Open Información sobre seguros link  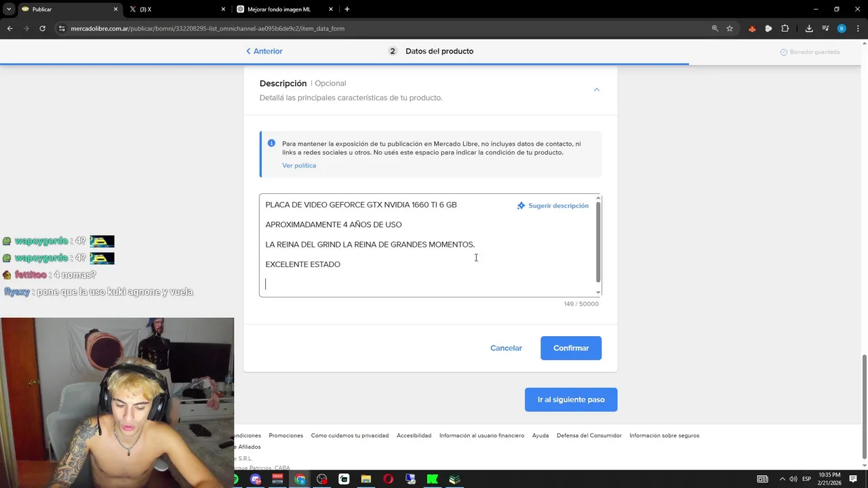pyautogui.click(x=664, y=435)
